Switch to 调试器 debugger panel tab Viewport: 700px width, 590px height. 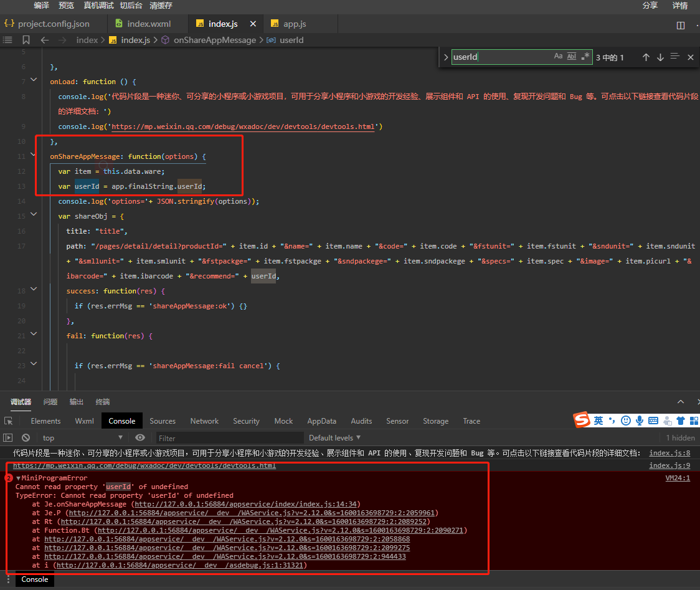pyautogui.click(x=21, y=401)
